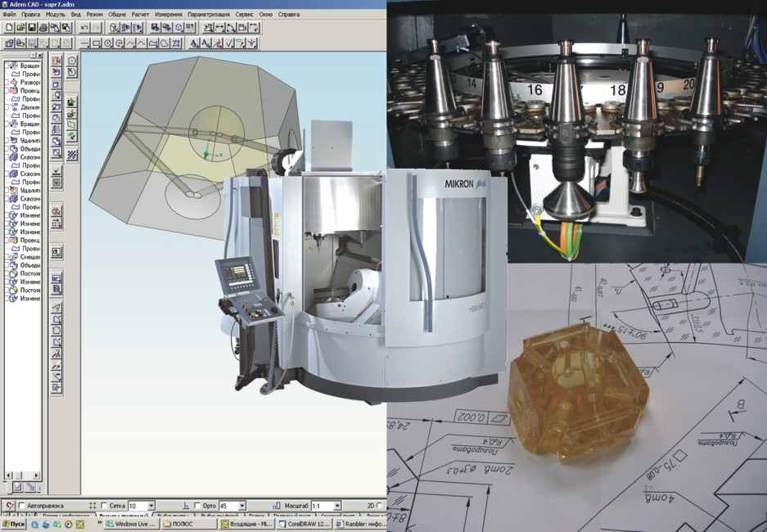The height and width of the screenshot is (532, 767).
Task: Click the topmost red icon in vertical toolbar
Action: 56,61
